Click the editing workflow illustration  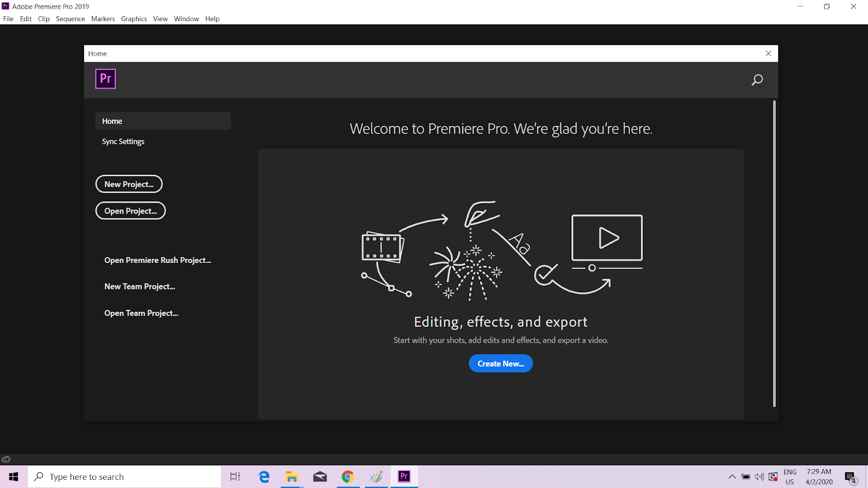(502, 251)
